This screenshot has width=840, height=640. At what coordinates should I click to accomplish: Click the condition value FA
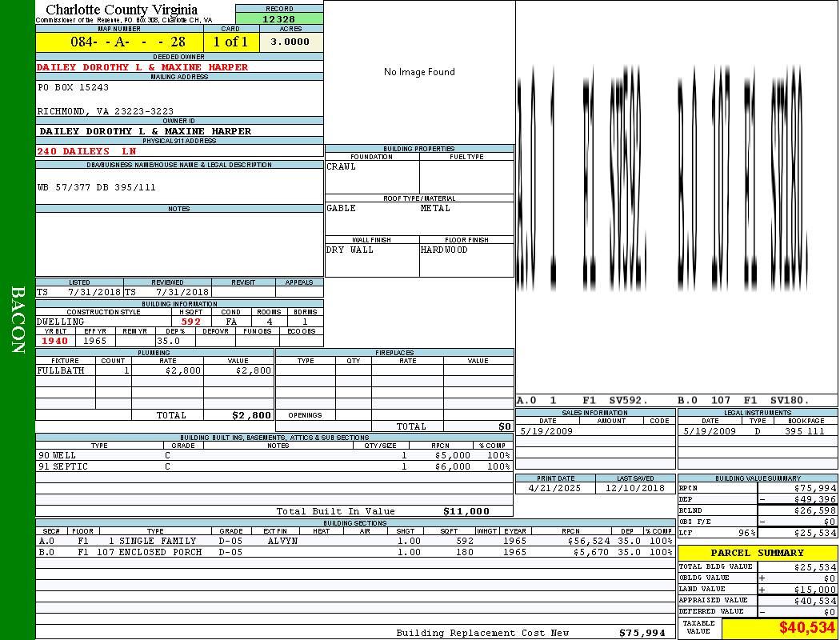(231, 322)
